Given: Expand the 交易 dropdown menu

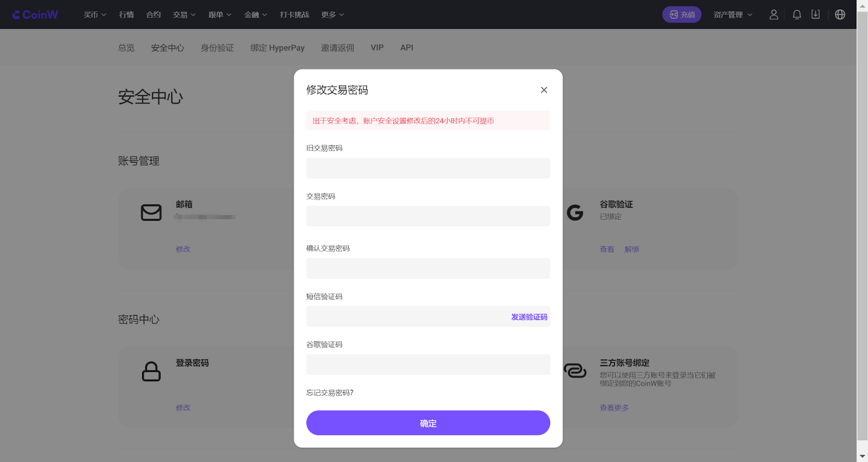Looking at the screenshot, I should 184,15.
